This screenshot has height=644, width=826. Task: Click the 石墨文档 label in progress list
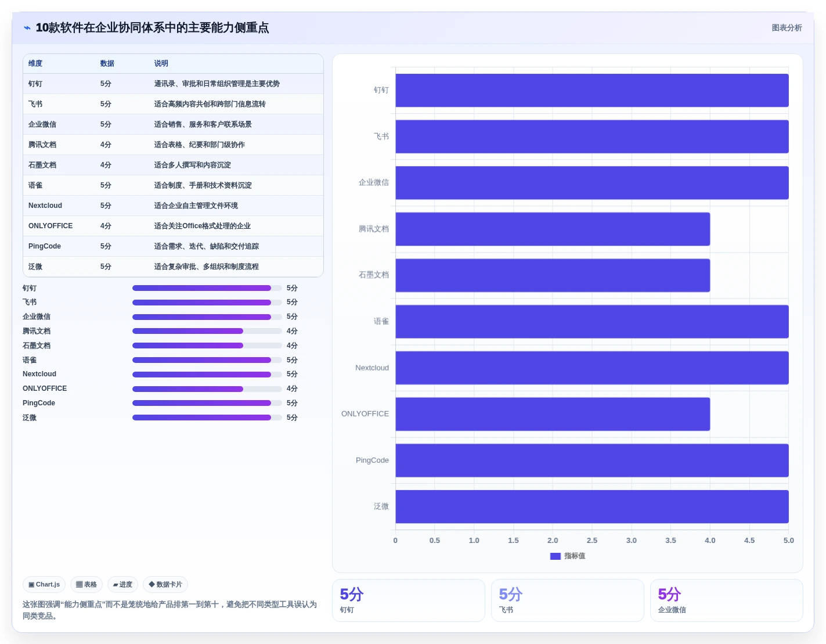37,346
